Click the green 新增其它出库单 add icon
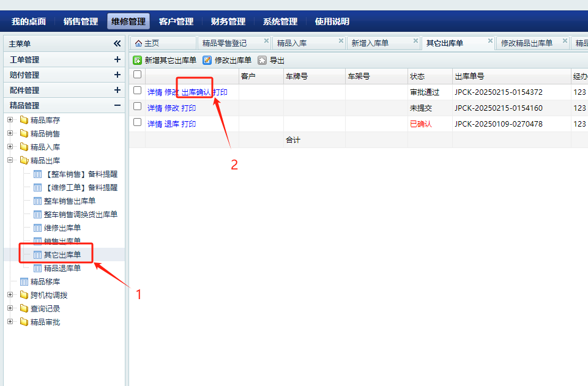Screen dimensions: 588x386 tap(138, 61)
